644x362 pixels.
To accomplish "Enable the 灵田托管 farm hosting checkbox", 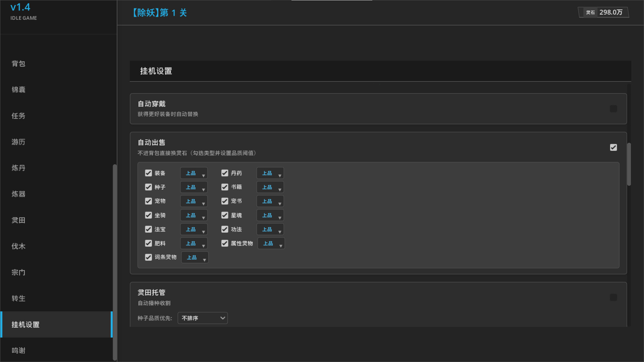I will coord(613,298).
